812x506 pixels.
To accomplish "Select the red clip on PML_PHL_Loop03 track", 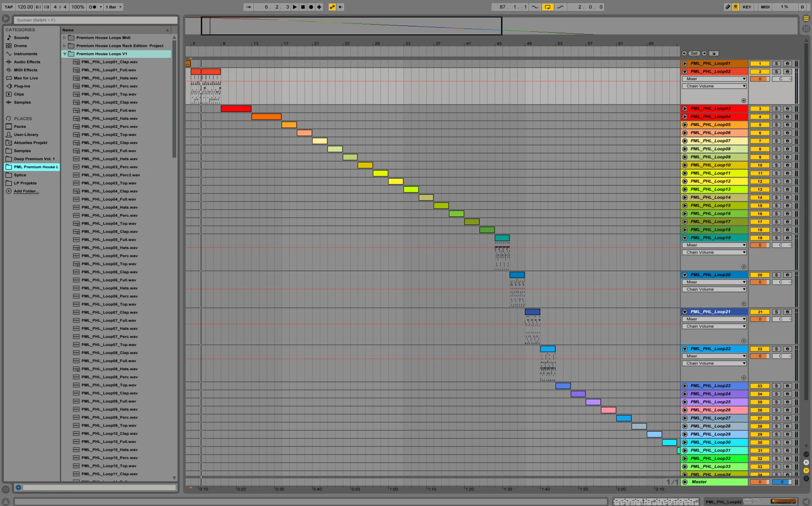I will click(x=236, y=109).
